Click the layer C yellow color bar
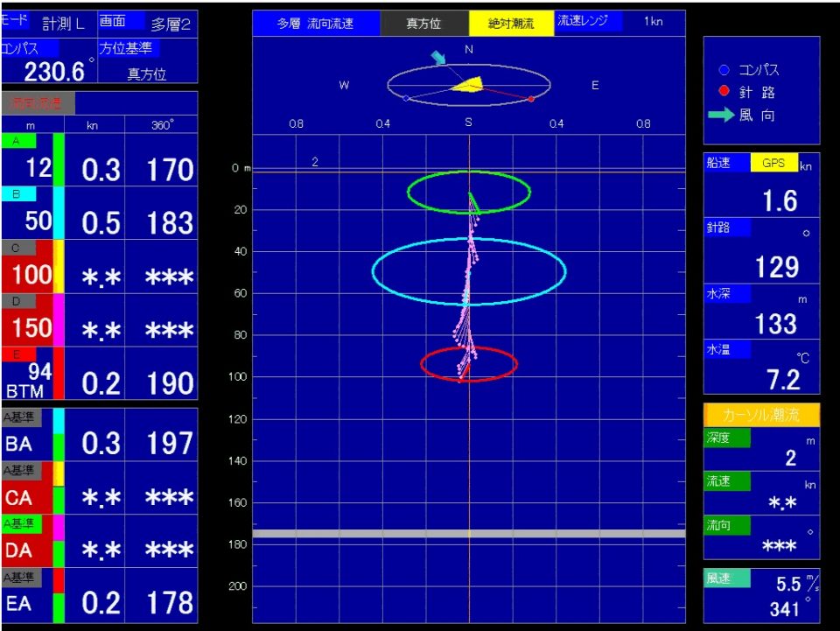 click(59, 266)
